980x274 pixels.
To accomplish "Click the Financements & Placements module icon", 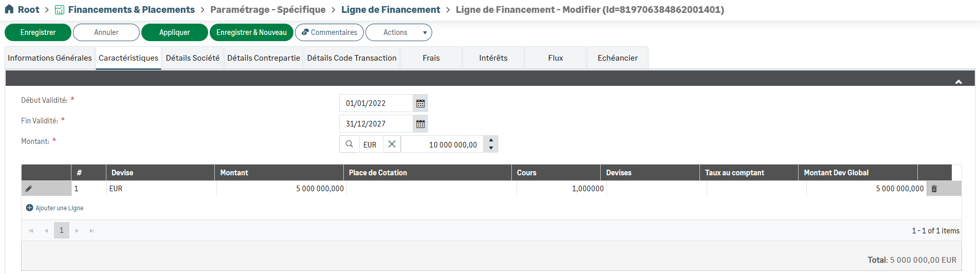I will pos(60,10).
